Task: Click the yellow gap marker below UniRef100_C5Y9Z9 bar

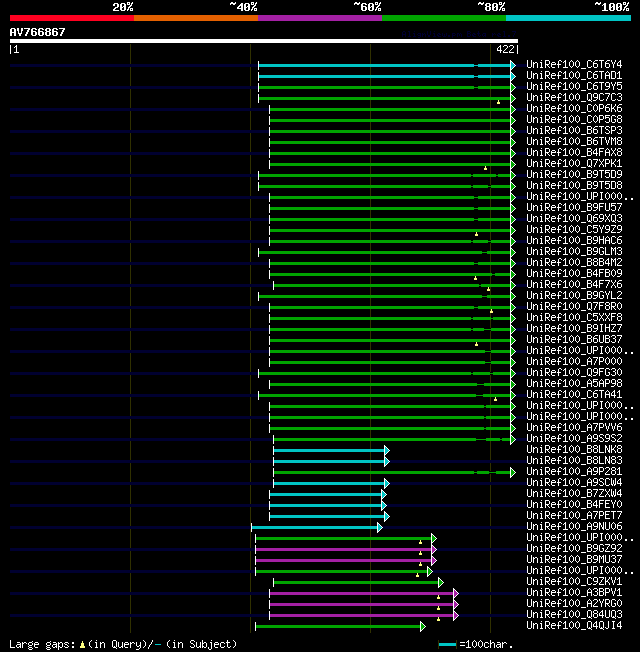Action: [x=477, y=235]
